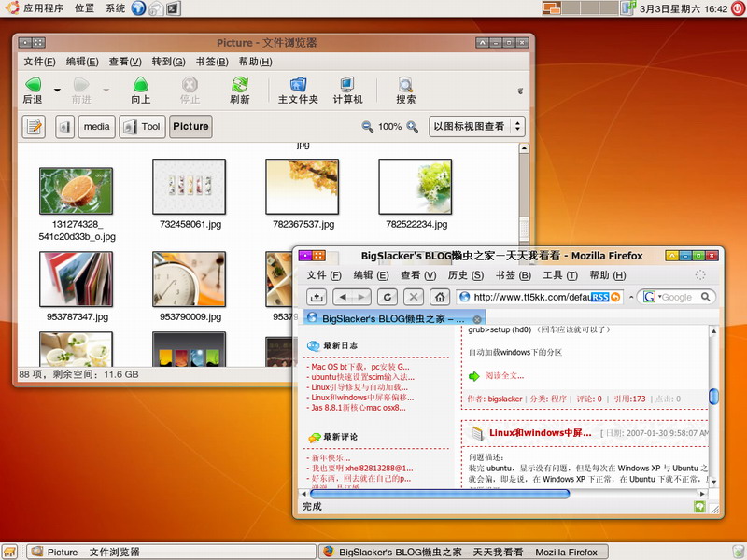Viewport: 747px width, 560px height.
Task: Open the 主文件夹 home folder icon
Action: (298, 85)
